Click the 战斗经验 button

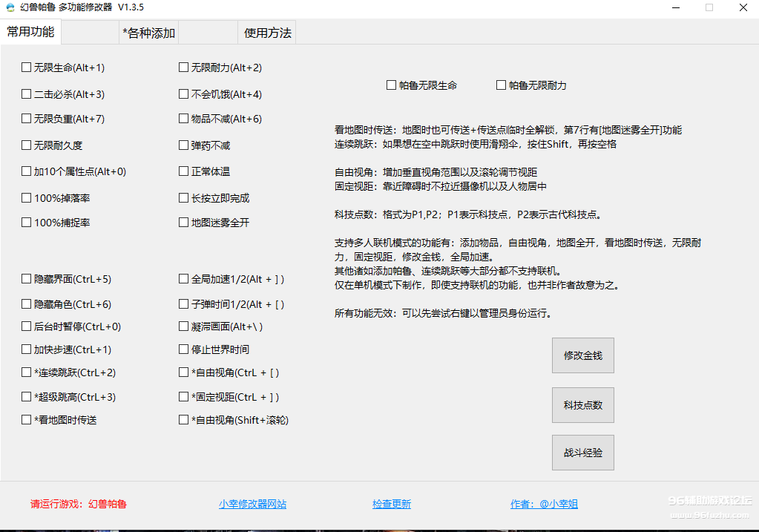coord(582,453)
